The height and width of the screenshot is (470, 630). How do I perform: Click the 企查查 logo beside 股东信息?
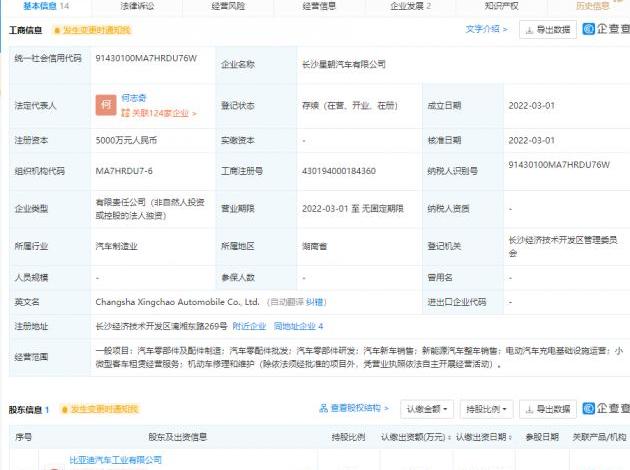point(606,409)
